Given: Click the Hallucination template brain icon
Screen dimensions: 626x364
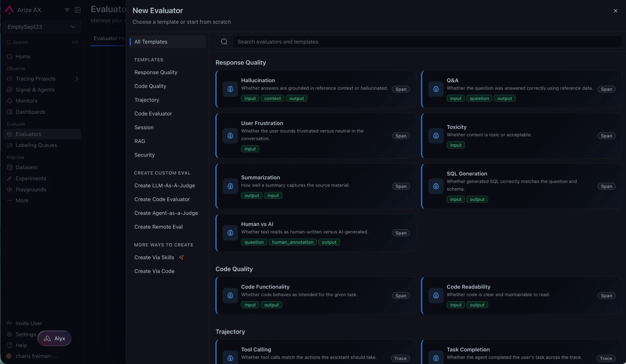Looking at the screenshot, I should [230, 89].
